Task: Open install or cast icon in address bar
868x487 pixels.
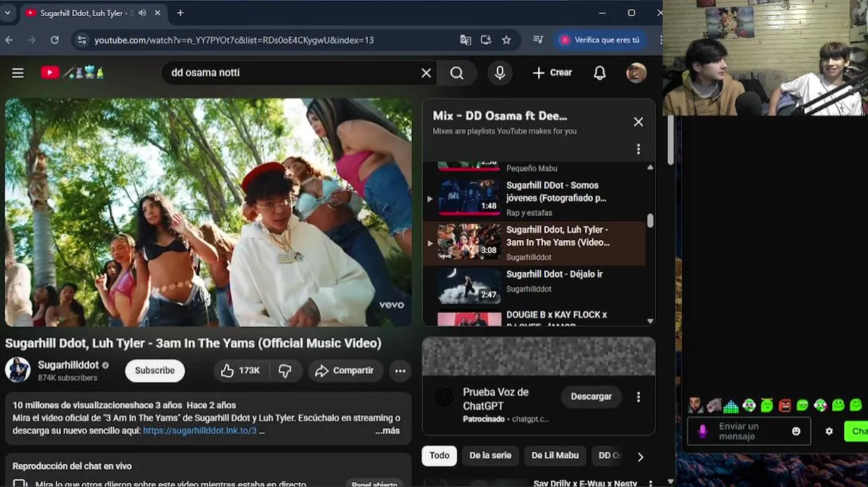Action: [486, 40]
